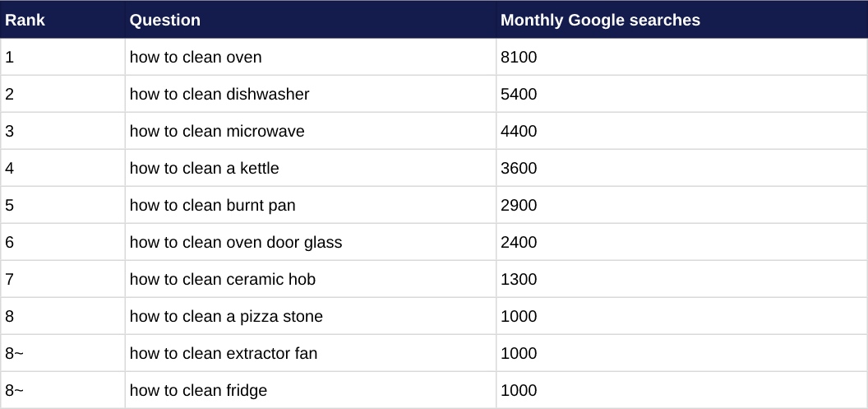
Task: Select the 'how to clean oven' cell
Action: (x=311, y=57)
